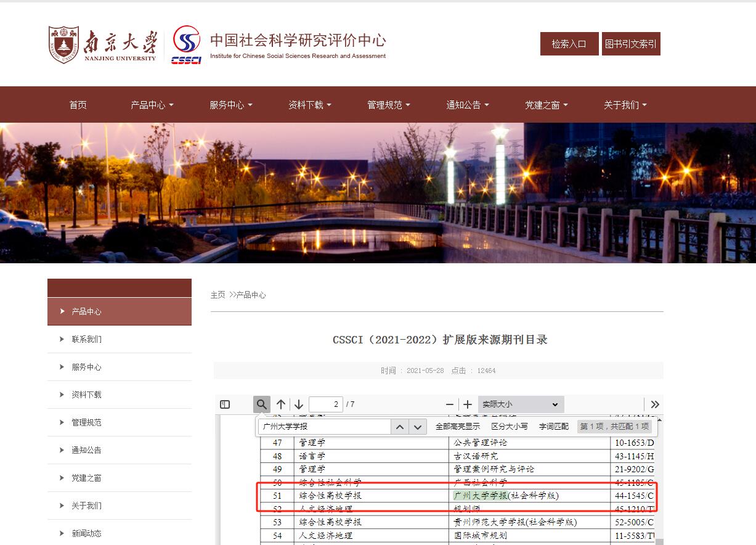This screenshot has height=545, width=756.
Task: Go to 首页 in top navigation
Action: point(78,105)
